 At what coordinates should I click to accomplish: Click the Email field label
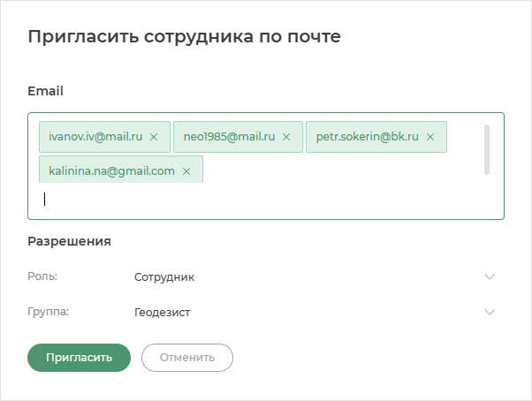tap(45, 91)
